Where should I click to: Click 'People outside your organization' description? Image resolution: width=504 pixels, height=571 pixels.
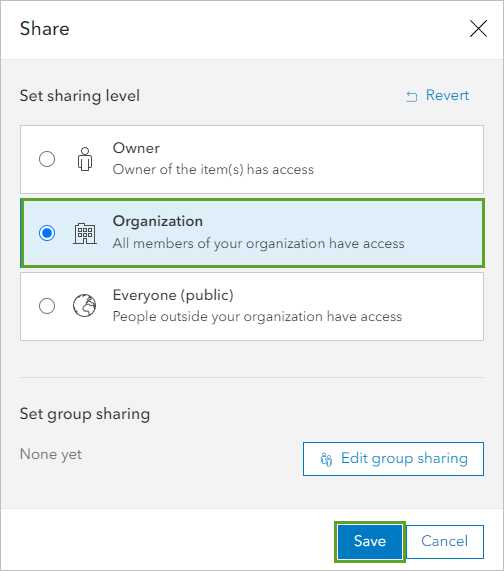(257, 316)
